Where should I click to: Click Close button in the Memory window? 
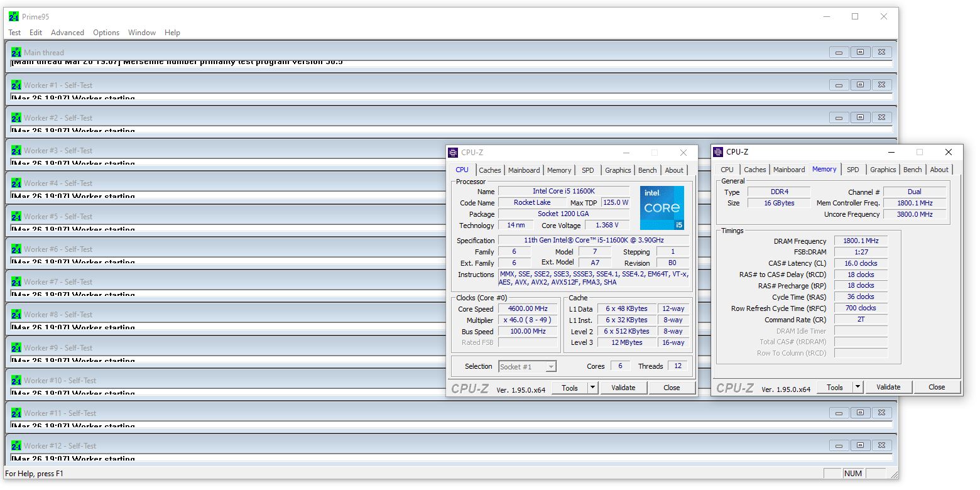[937, 387]
